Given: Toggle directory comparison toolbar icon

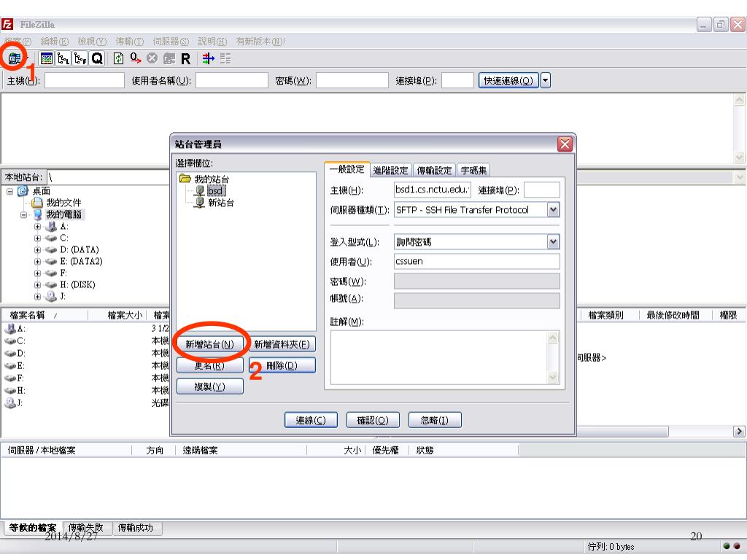Looking at the screenshot, I should (225, 58).
